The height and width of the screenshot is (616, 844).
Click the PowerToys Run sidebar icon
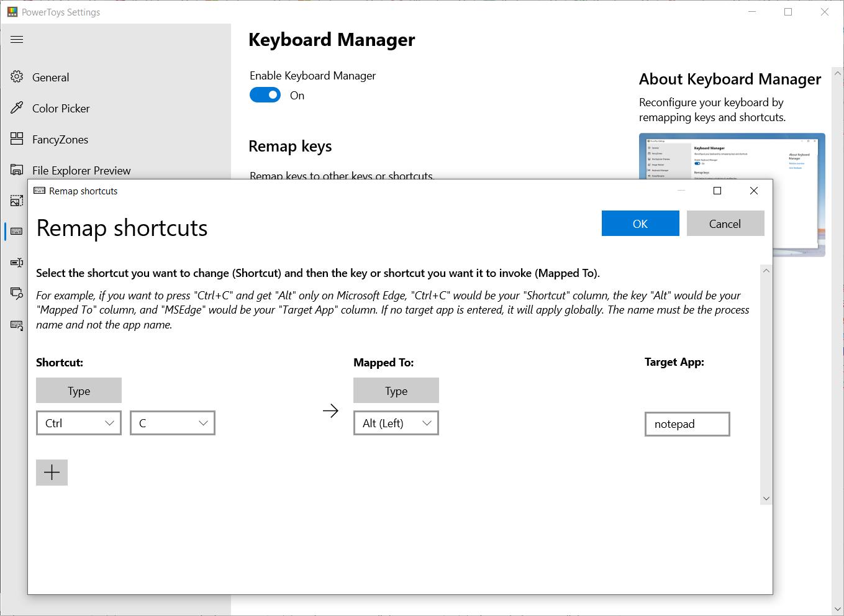(17, 293)
